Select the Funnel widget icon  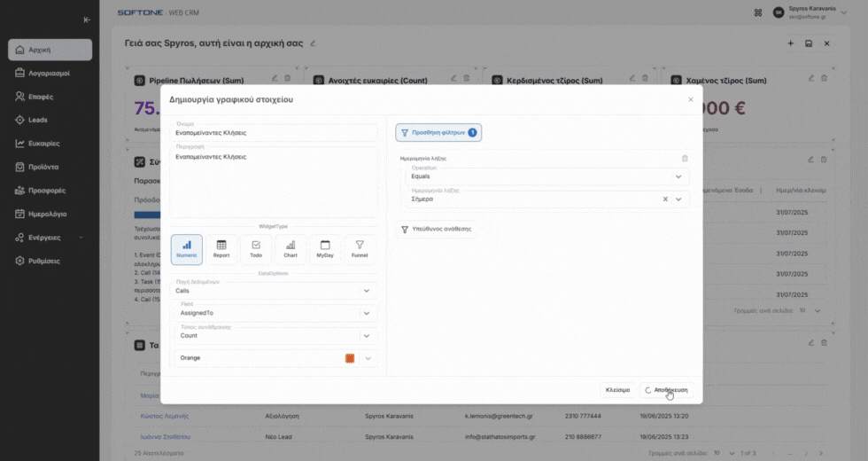click(360, 249)
